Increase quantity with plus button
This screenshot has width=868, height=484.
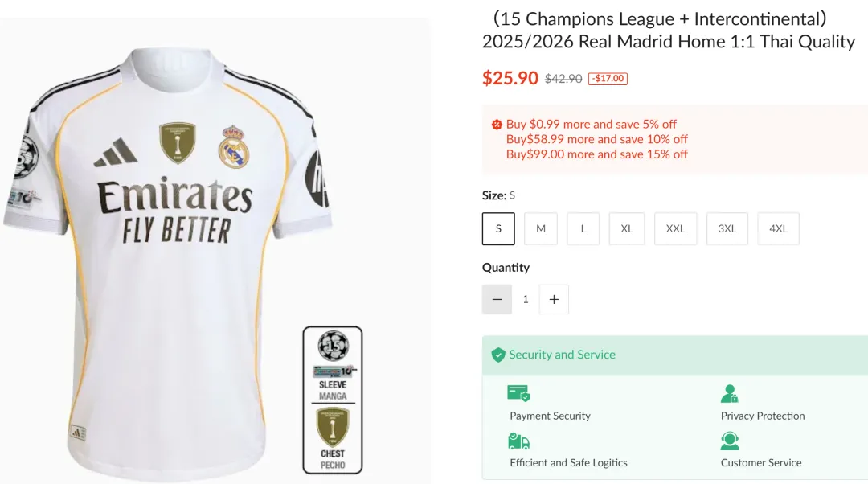tap(554, 299)
